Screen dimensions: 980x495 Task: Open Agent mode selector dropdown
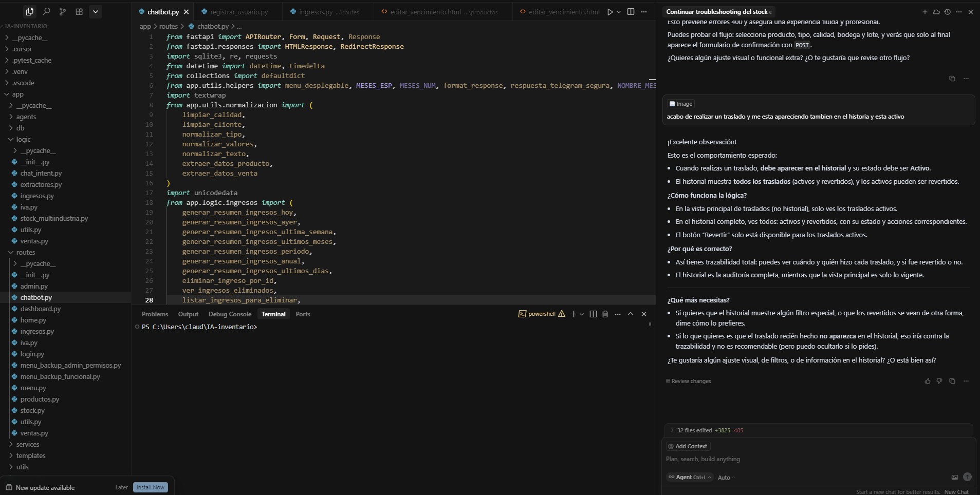690,477
